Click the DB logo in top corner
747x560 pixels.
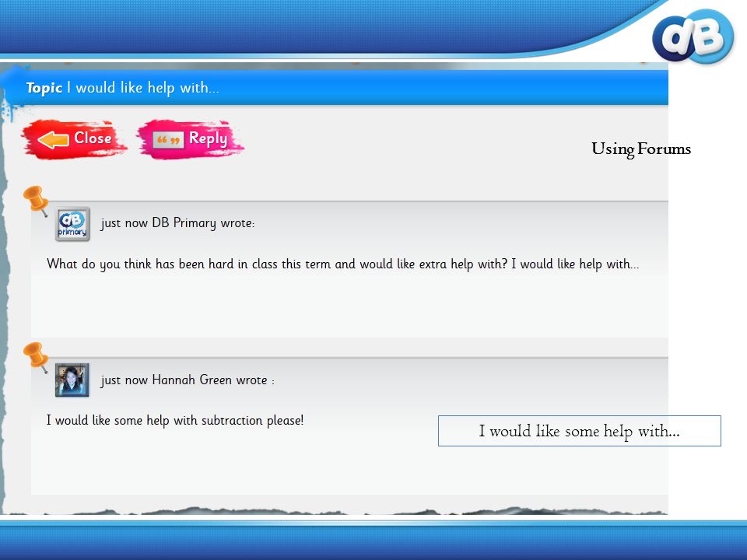point(693,37)
